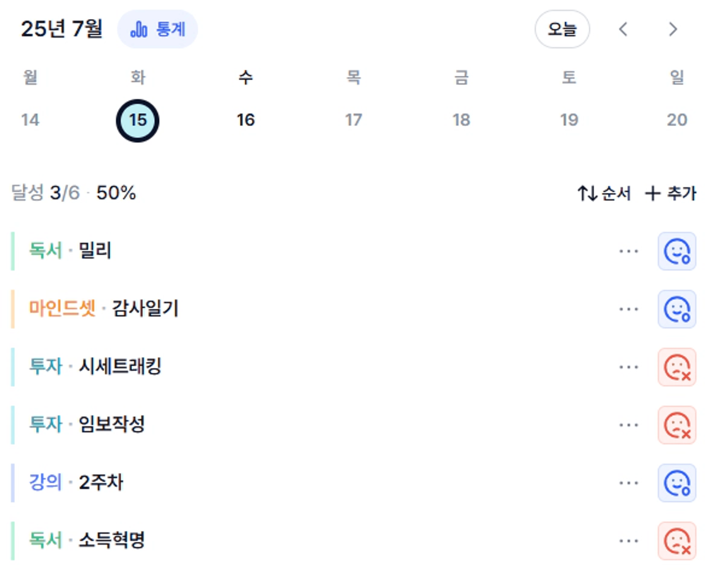Open the more options dots for 소득혁명

tap(629, 541)
